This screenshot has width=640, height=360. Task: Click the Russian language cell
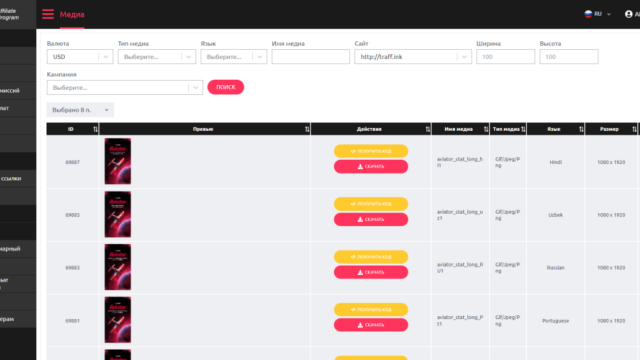point(556,268)
